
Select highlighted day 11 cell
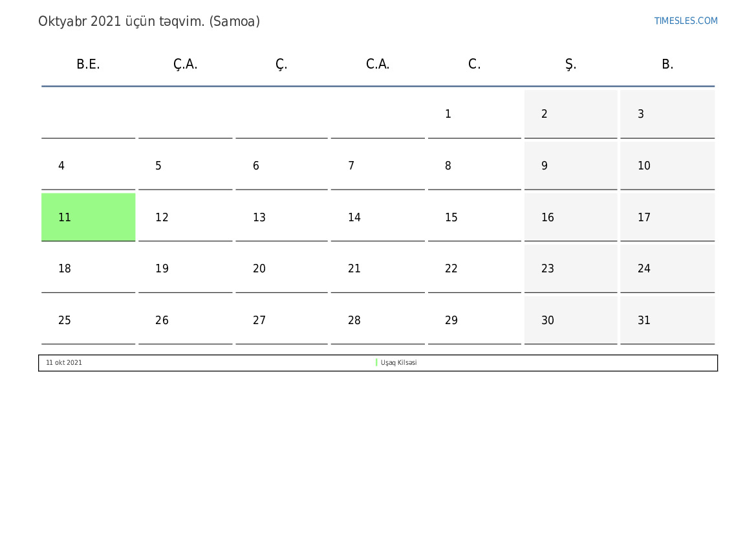89,217
